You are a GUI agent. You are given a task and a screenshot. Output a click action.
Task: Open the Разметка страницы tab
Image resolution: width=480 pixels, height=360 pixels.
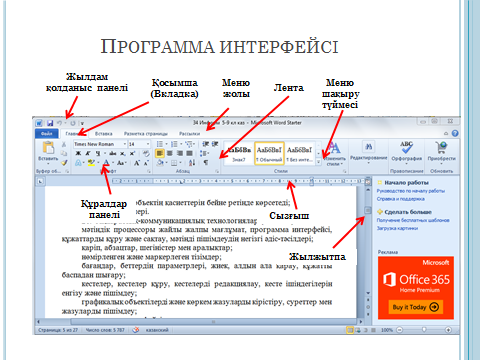[x=146, y=134]
